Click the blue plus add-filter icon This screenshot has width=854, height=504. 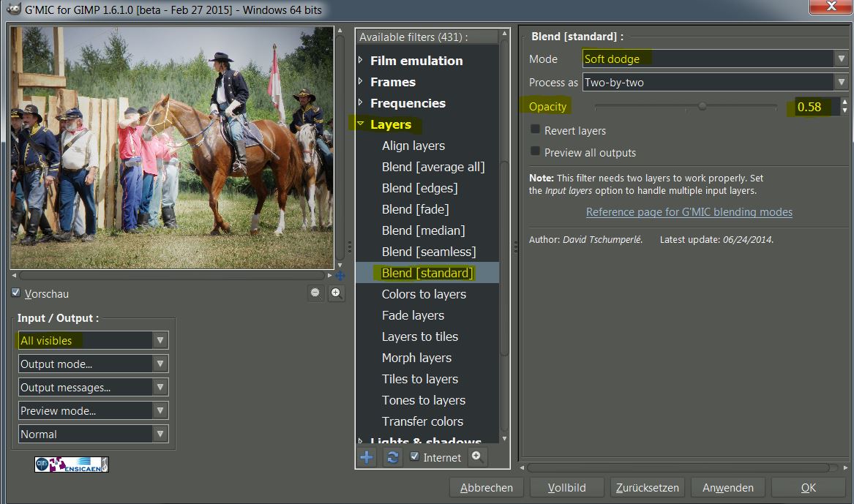[367, 458]
